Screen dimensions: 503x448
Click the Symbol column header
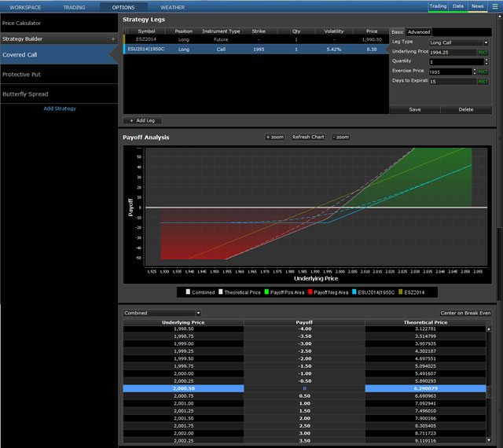click(x=146, y=31)
